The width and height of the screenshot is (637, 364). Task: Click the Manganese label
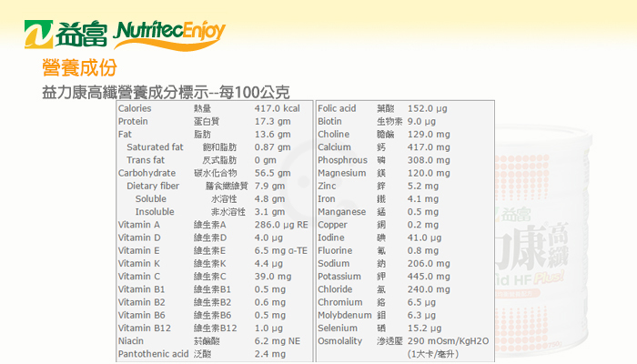click(341, 212)
